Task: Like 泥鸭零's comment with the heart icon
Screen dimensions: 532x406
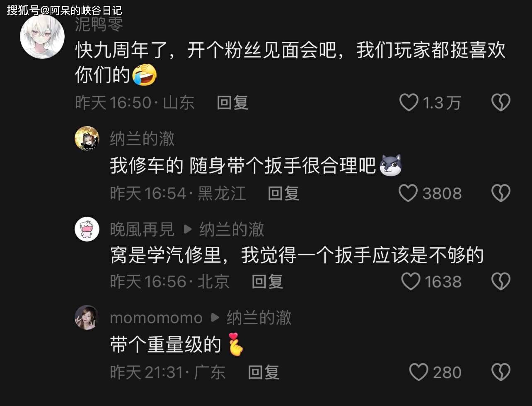Action: (409, 102)
